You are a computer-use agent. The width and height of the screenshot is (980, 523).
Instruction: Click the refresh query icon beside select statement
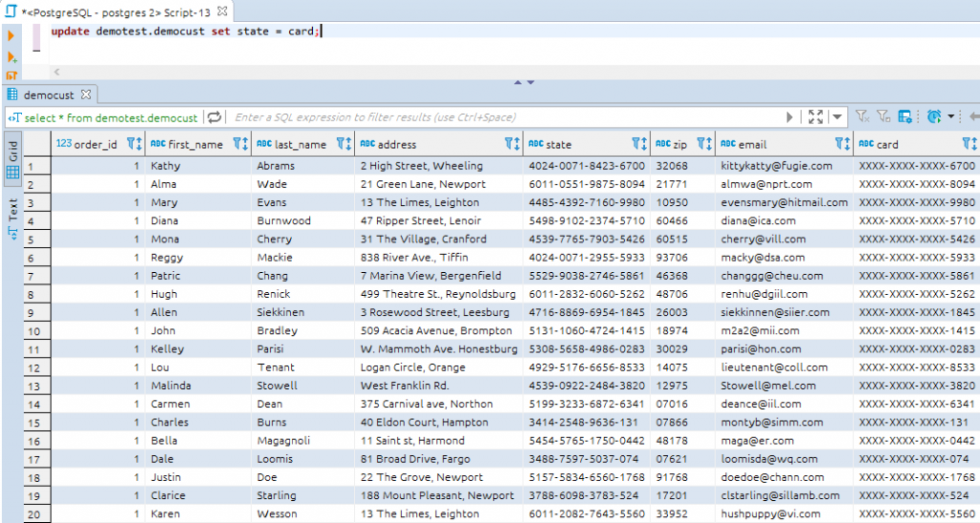[214, 117]
